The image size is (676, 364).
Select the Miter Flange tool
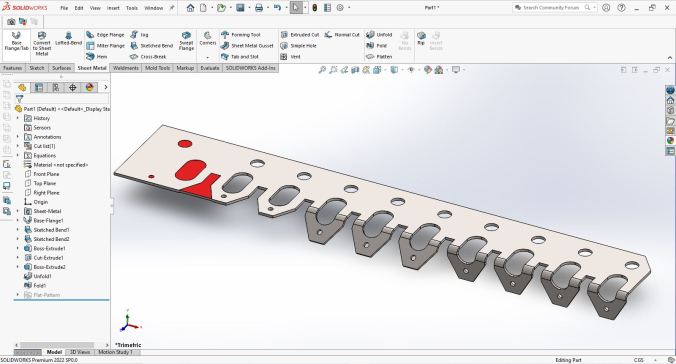(105, 46)
